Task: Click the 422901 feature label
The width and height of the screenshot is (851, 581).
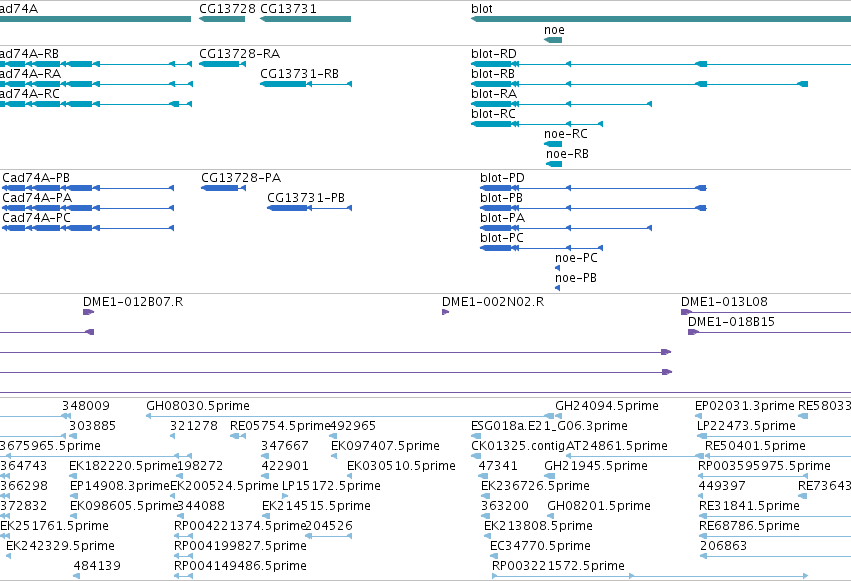Action: coord(285,466)
